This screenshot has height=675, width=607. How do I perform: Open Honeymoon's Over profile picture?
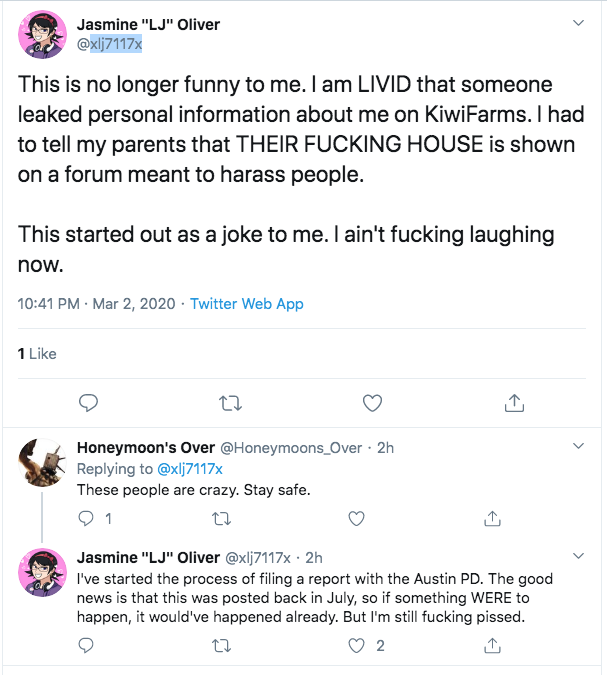[x=42, y=463]
